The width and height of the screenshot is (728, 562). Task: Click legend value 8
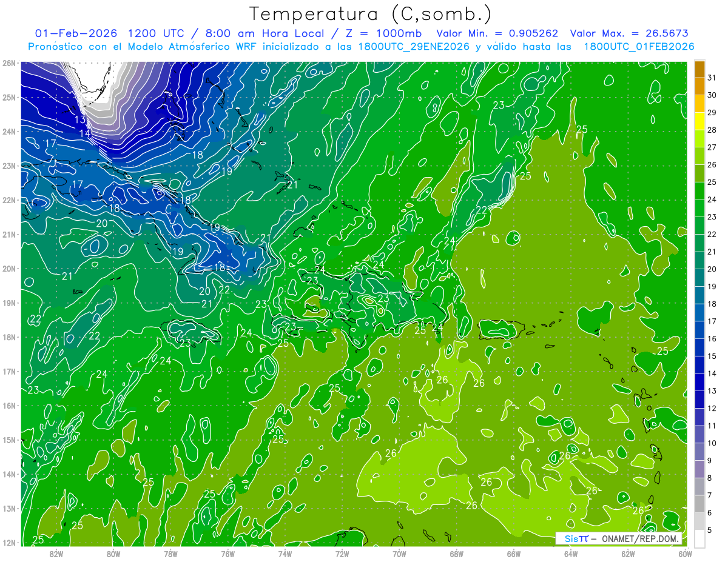pos(710,478)
